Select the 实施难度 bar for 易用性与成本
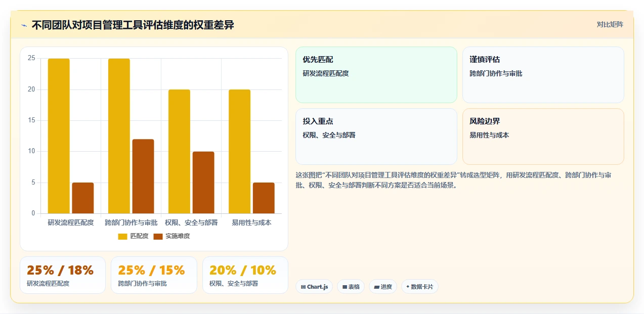 [264, 198]
